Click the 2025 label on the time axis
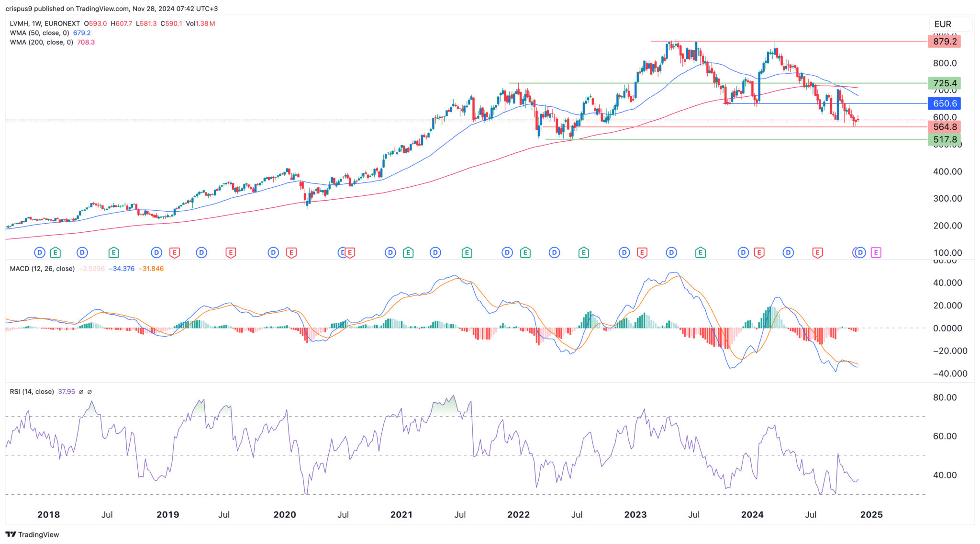 872,515
